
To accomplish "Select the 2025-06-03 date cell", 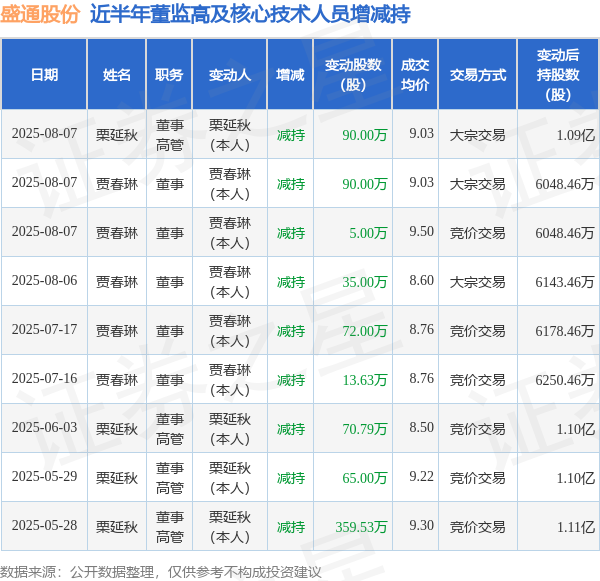I will tap(44, 428).
